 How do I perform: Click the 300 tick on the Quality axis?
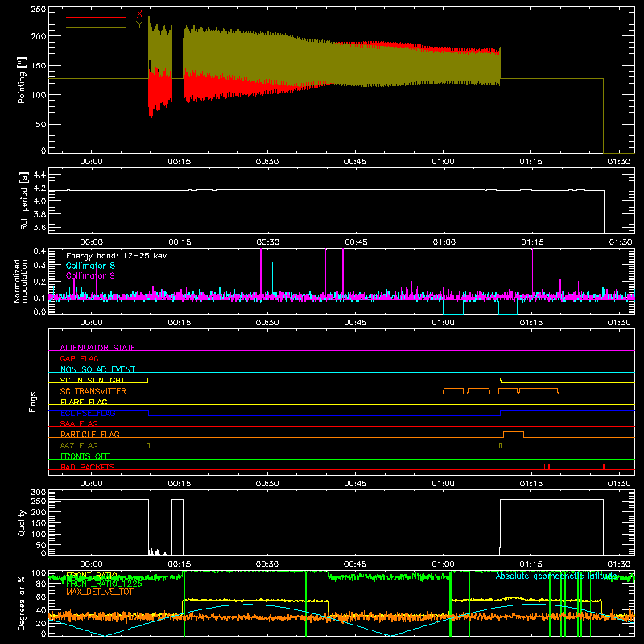click(x=39, y=493)
